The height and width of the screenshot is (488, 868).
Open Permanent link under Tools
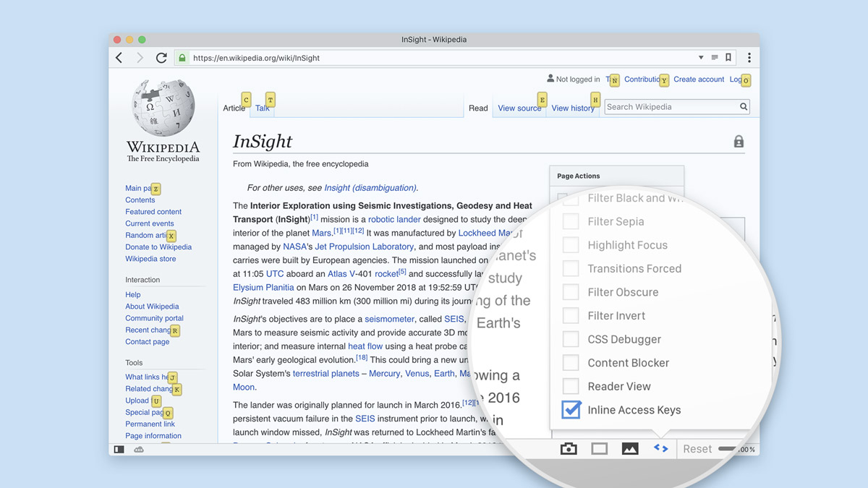point(150,424)
